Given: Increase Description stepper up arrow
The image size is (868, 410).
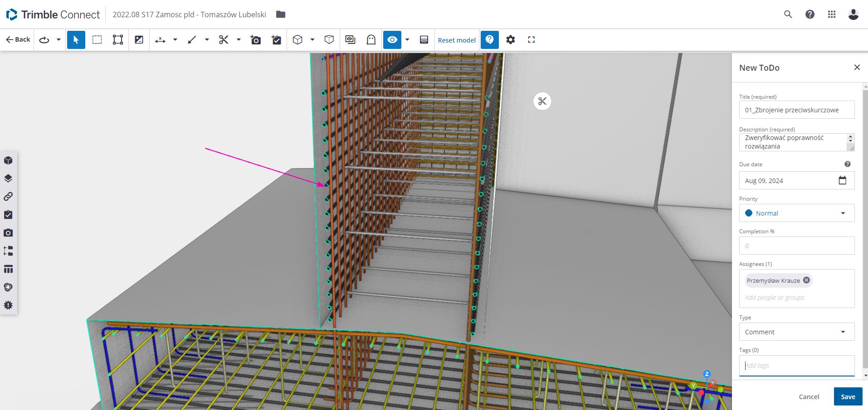Looking at the screenshot, I should pyautogui.click(x=851, y=136).
